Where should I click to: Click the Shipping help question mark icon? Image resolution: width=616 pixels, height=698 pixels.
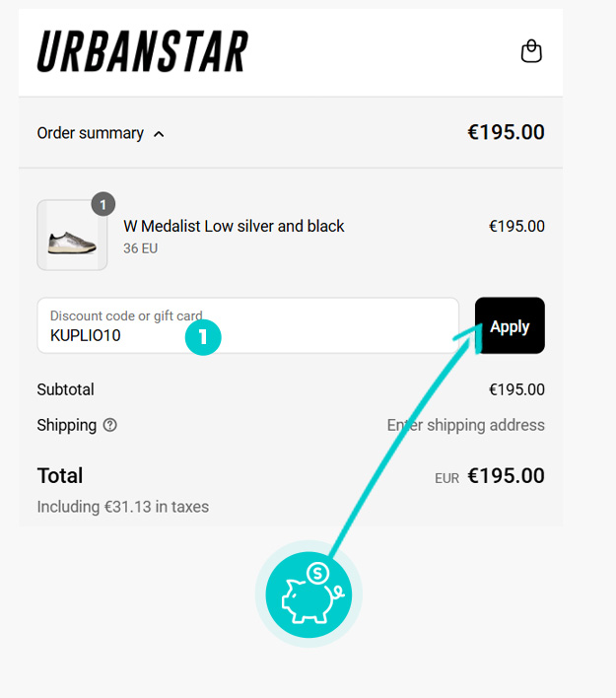(x=110, y=425)
